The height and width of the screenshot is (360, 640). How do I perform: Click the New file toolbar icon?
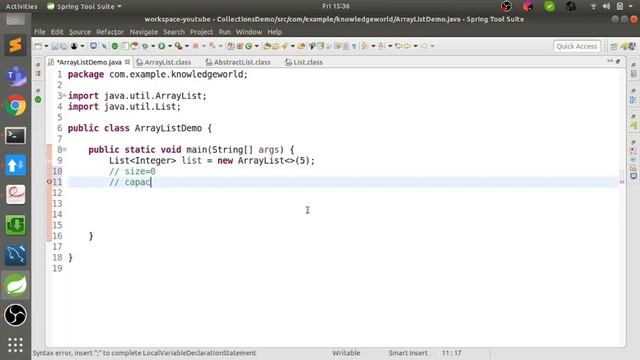pyautogui.click(x=38, y=46)
